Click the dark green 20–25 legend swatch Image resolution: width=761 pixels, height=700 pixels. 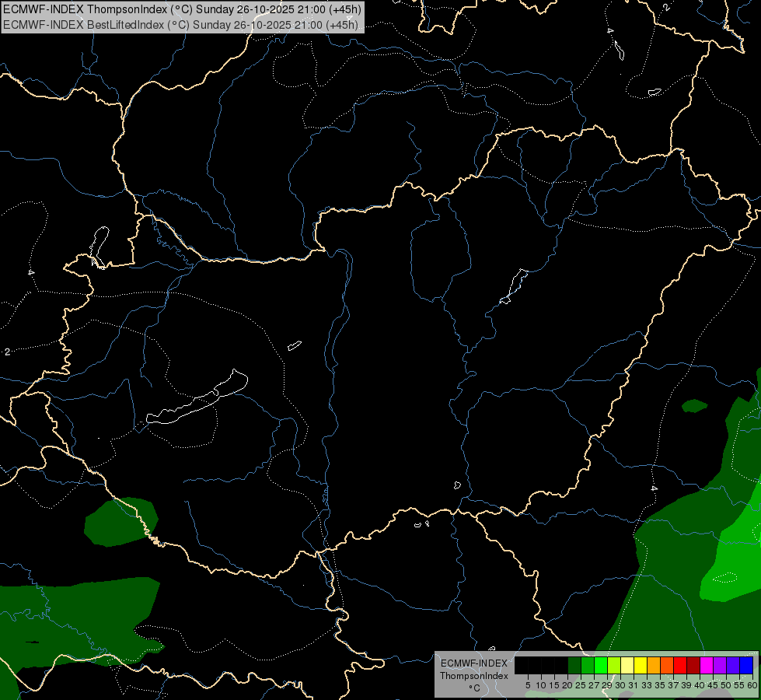(x=574, y=665)
